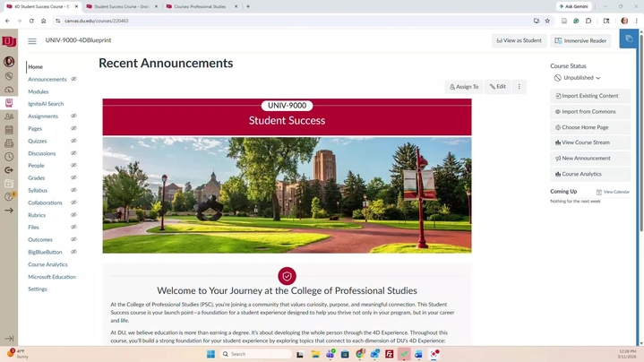Image resolution: width=644 pixels, height=362 pixels.
Task: Open the Unpublished course status dropdown
Action: click(x=578, y=78)
